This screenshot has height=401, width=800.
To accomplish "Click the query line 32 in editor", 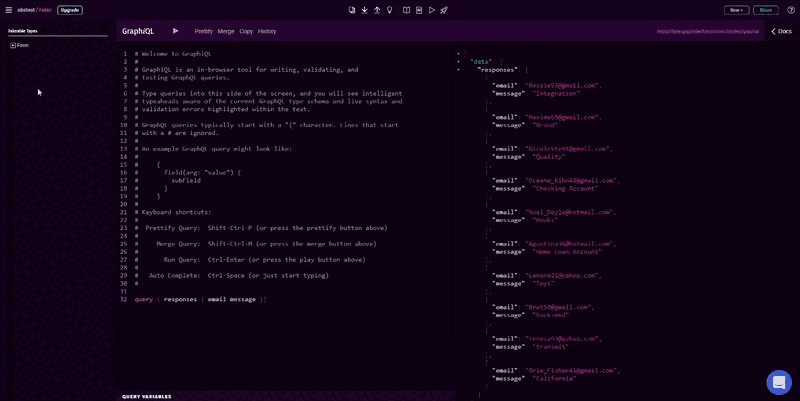I will tap(201, 299).
